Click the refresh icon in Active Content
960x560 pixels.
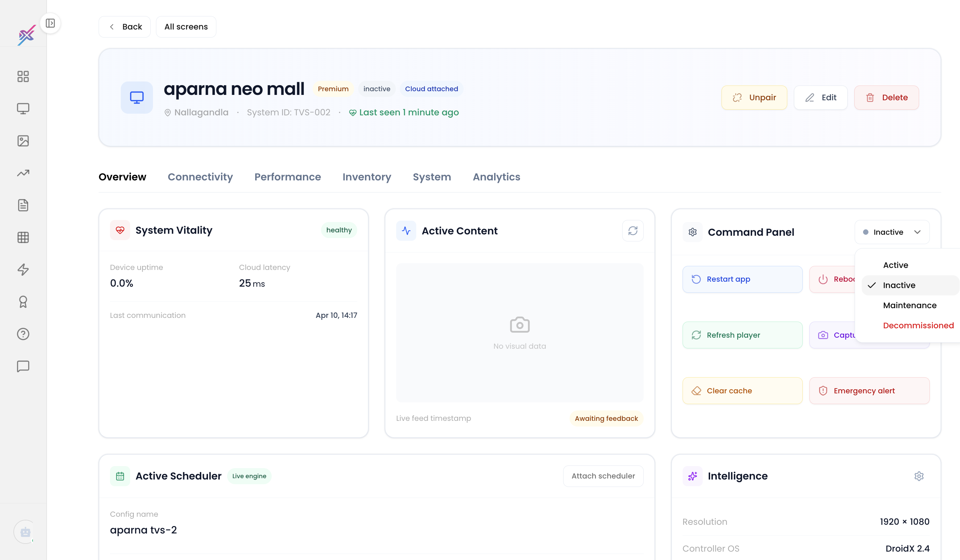[633, 231]
